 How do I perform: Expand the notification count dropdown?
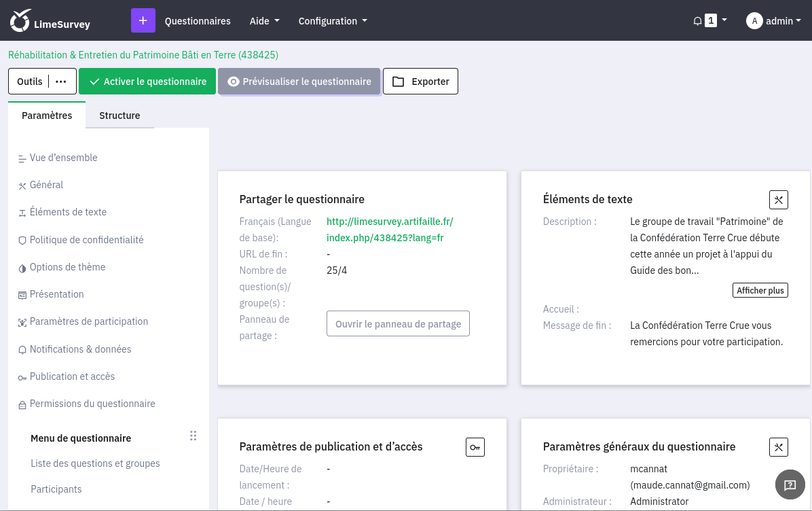click(712, 20)
